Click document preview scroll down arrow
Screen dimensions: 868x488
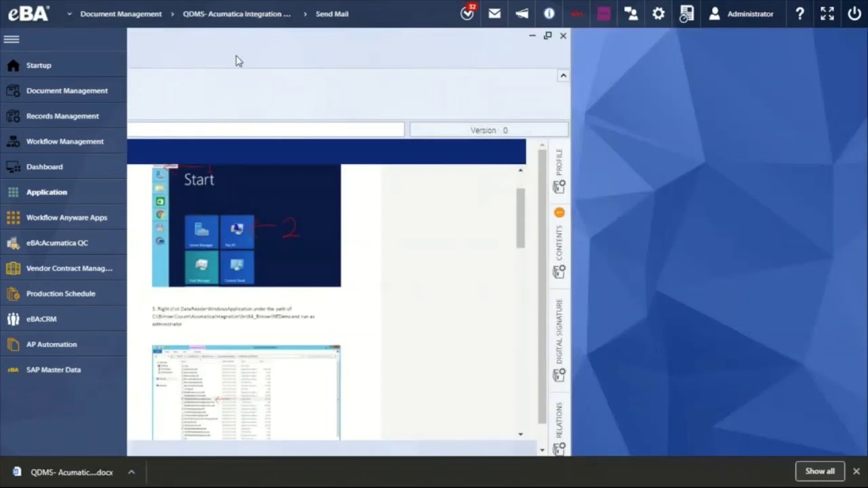(520, 434)
